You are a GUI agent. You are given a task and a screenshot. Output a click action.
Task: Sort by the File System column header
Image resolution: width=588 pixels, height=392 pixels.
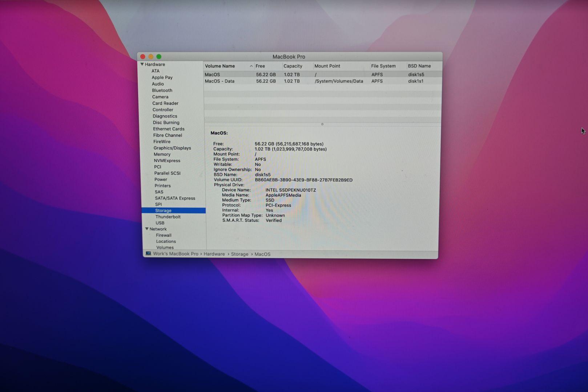coord(383,66)
